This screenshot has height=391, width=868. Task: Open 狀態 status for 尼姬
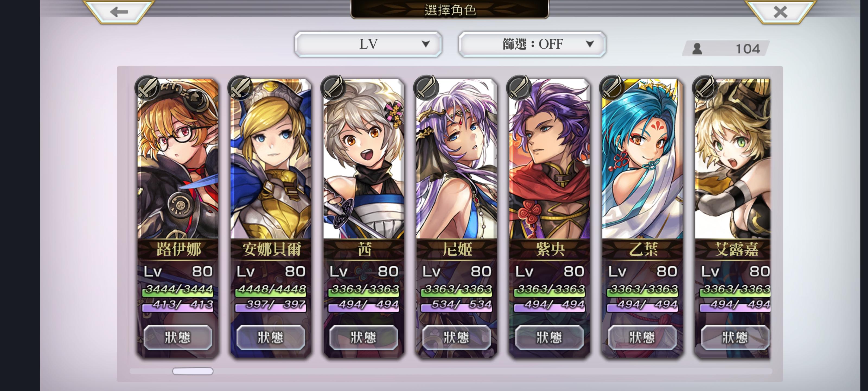[x=457, y=337]
